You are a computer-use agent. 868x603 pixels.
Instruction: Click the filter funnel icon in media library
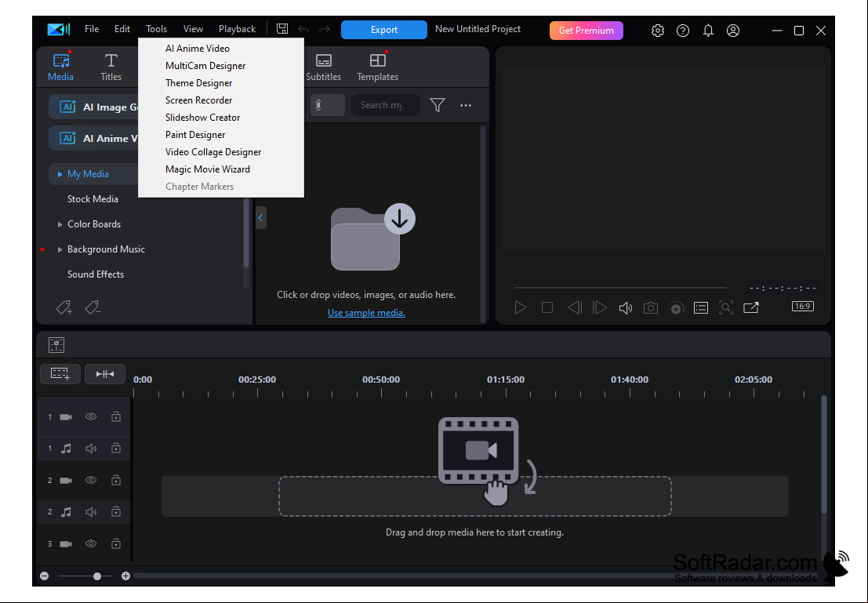pos(438,104)
